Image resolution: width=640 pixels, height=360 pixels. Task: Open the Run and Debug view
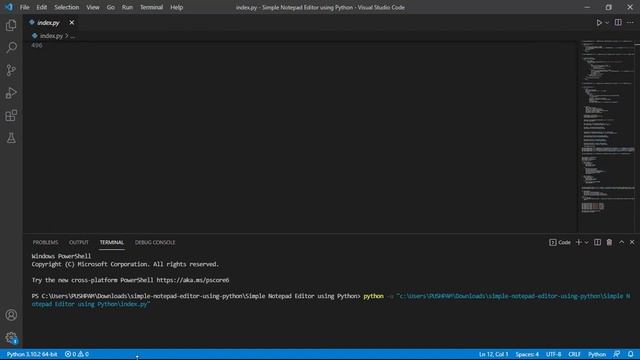[11, 93]
